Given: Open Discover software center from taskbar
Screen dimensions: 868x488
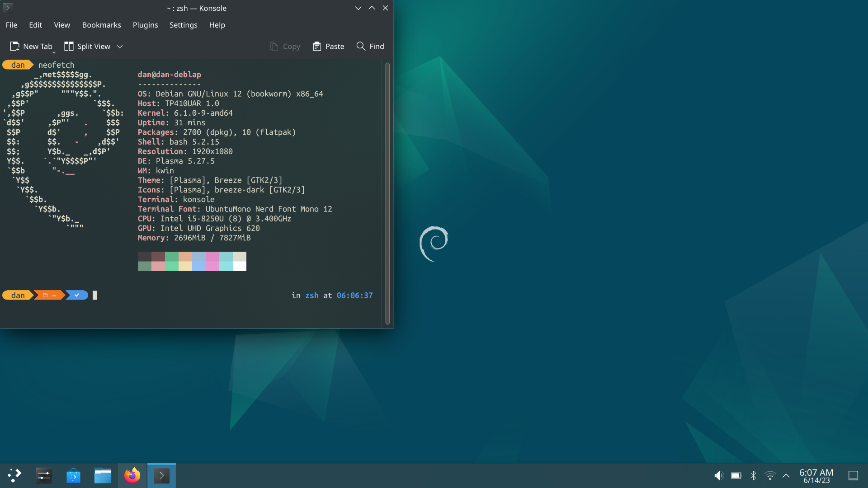Looking at the screenshot, I should 73,475.
